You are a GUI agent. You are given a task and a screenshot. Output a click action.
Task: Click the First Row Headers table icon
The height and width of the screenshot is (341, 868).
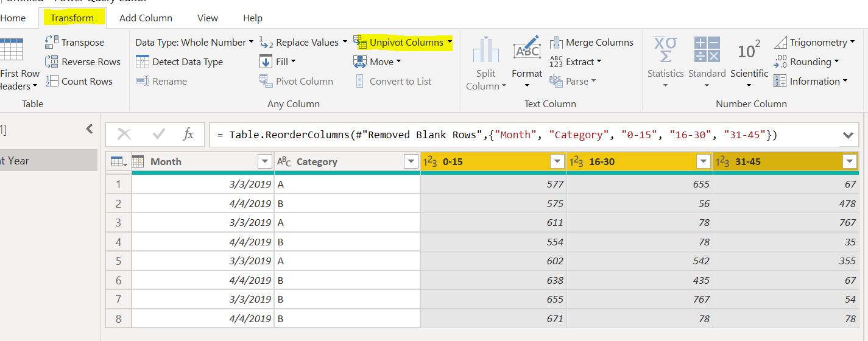click(x=11, y=50)
